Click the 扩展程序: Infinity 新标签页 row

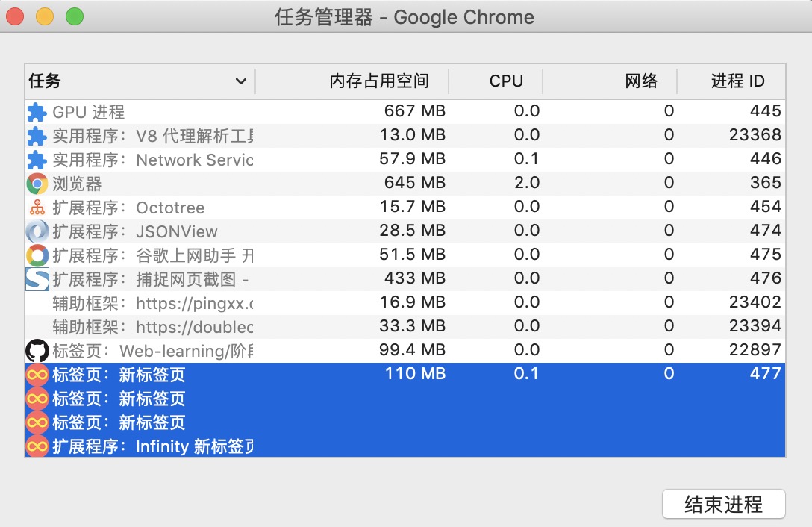click(405, 446)
